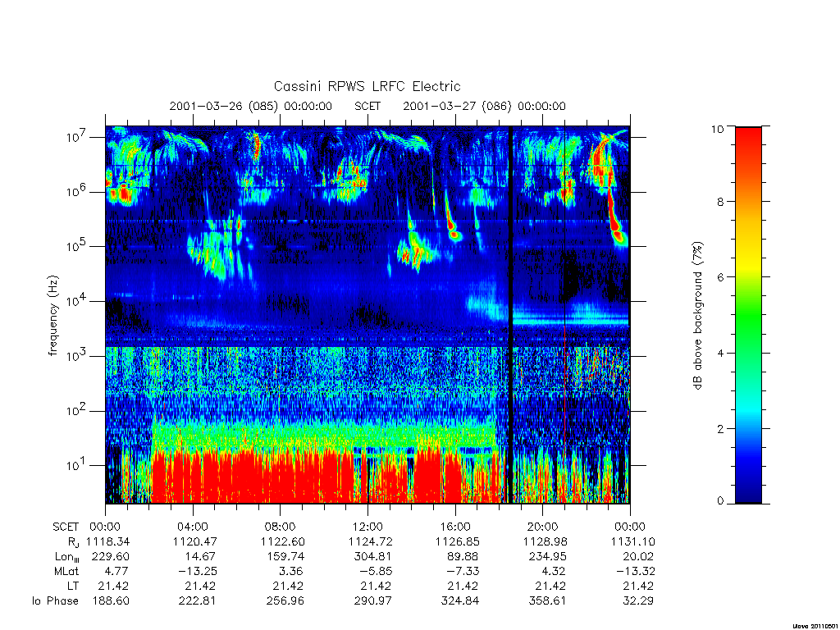
Task: Click the SCET row label
Action: click(x=66, y=527)
